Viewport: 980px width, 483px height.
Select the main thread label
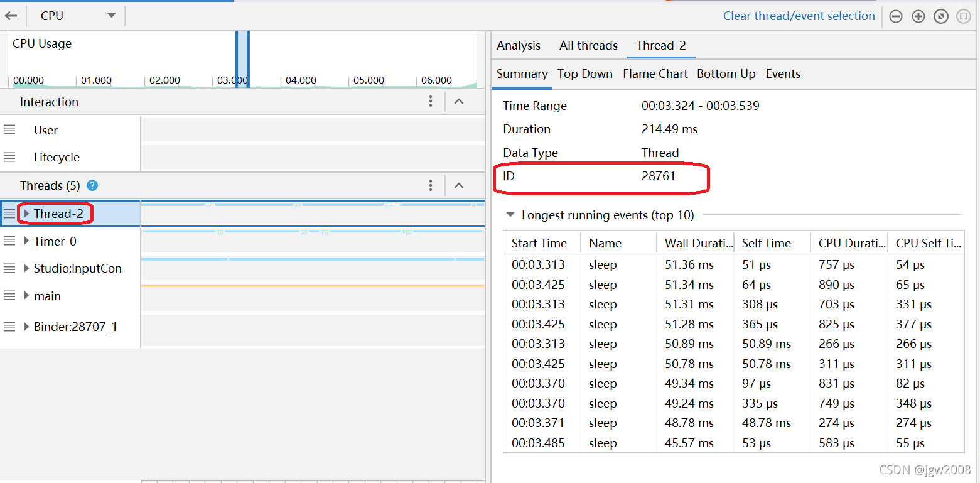tap(48, 296)
